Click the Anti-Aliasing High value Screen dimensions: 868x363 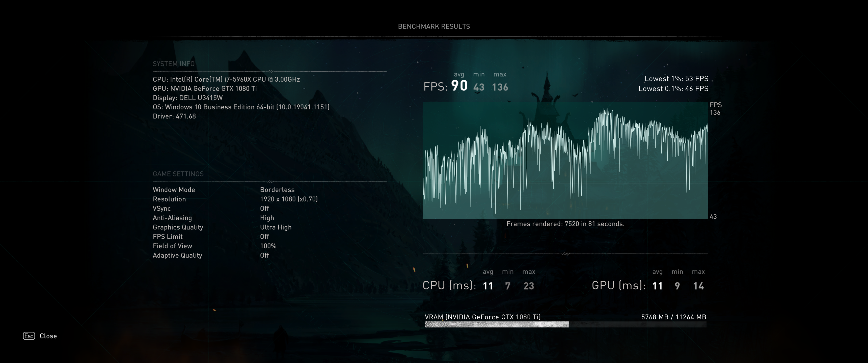point(267,218)
